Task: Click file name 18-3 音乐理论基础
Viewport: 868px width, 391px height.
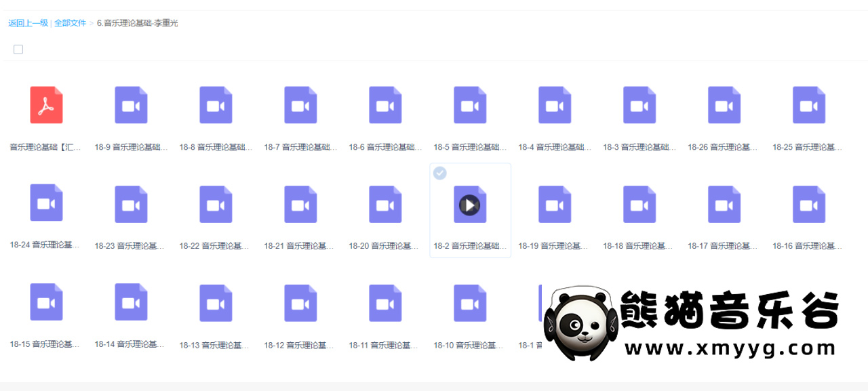Action: click(x=639, y=147)
